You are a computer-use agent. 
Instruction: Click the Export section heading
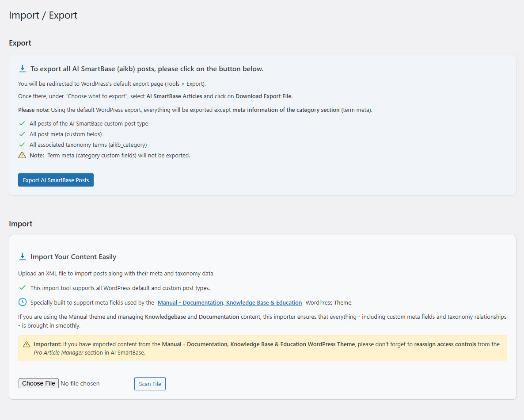pos(20,43)
